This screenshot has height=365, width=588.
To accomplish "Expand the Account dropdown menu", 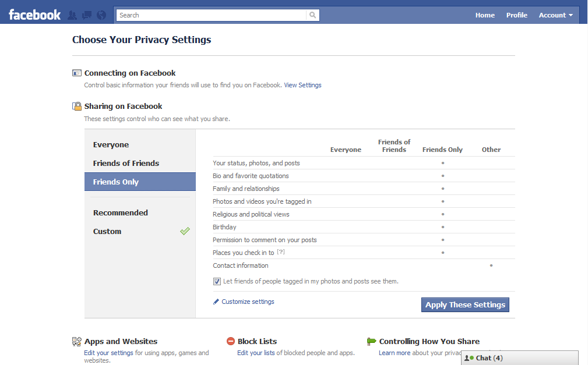I will pos(555,15).
